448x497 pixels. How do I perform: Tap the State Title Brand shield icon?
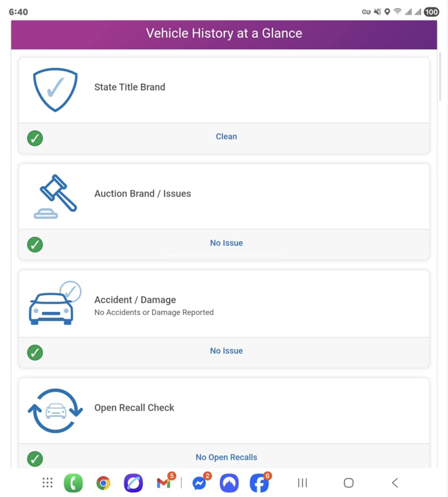pos(55,90)
